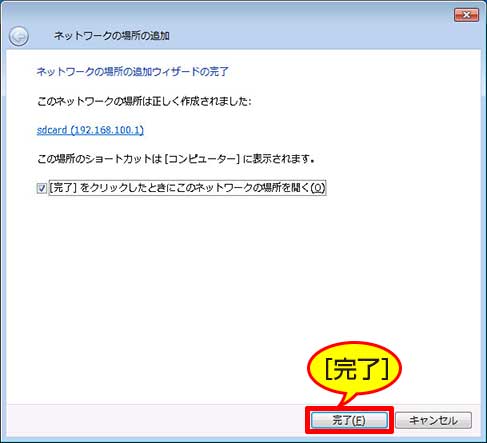The height and width of the screenshot is (443, 487).
Task: Open the sdcard (192.168.100.1) link
Action: [90, 130]
